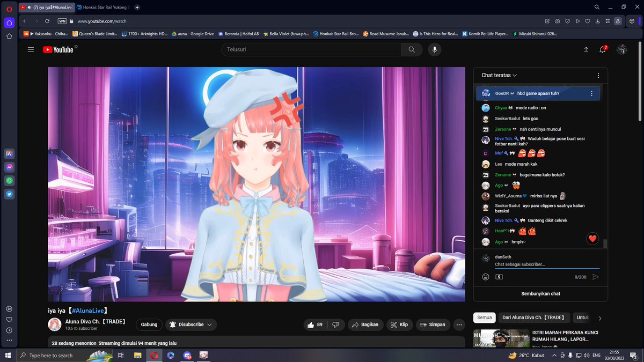The height and width of the screenshot is (362, 644).
Task: Open Opera snapshot camera icon
Action: pos(558,21)
